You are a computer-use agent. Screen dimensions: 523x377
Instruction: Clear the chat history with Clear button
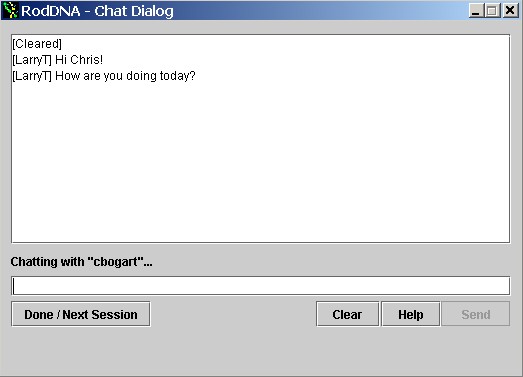(x=347, y=314)
